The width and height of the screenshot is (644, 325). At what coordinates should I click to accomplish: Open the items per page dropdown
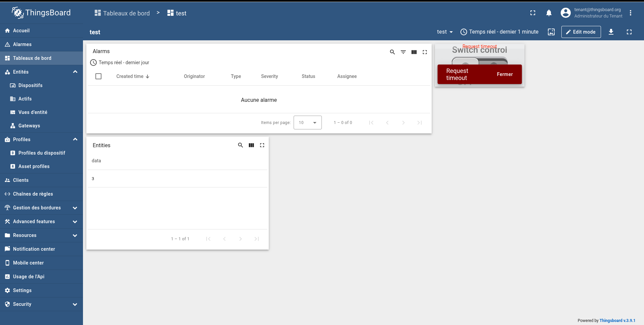tap(307, 123)
